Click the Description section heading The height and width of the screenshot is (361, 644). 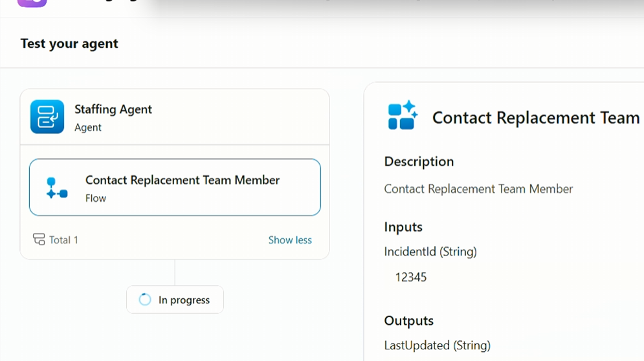click(x=419, y=162)
